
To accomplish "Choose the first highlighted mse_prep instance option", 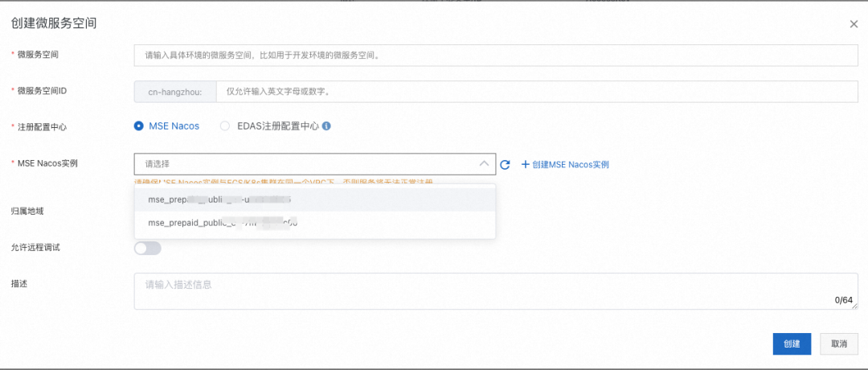I will point(314,199).
